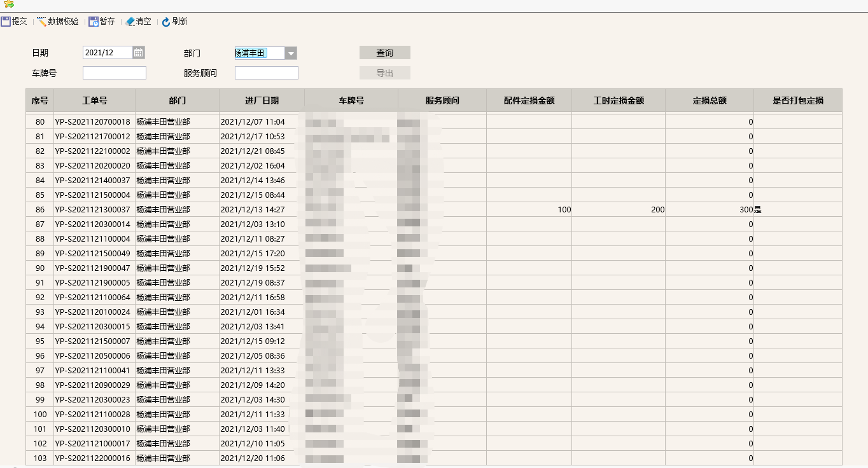Select work order YP-S2021121500049
Screen dimensions: 868x468
click(92, 254)
